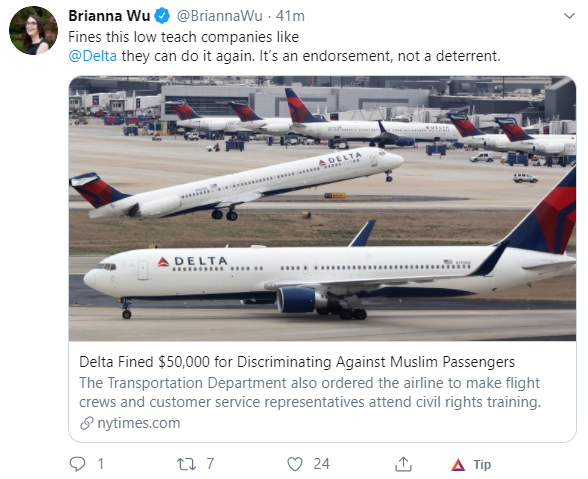Click the 41m timestamp
Image resolution: width=588 pixels, height=479 pixels.
tap(290, 16)
